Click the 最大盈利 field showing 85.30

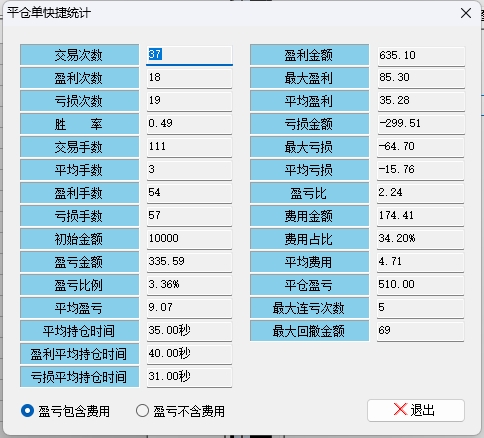pyautogui.click(x=421, y=78)
